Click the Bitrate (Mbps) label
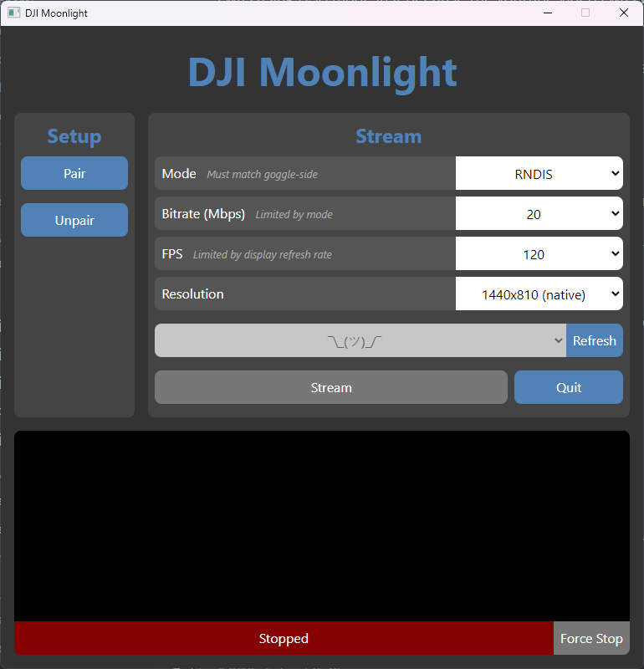Image resolution: width=644 pixels, height=669 pixels. click(x=203, y=214)
